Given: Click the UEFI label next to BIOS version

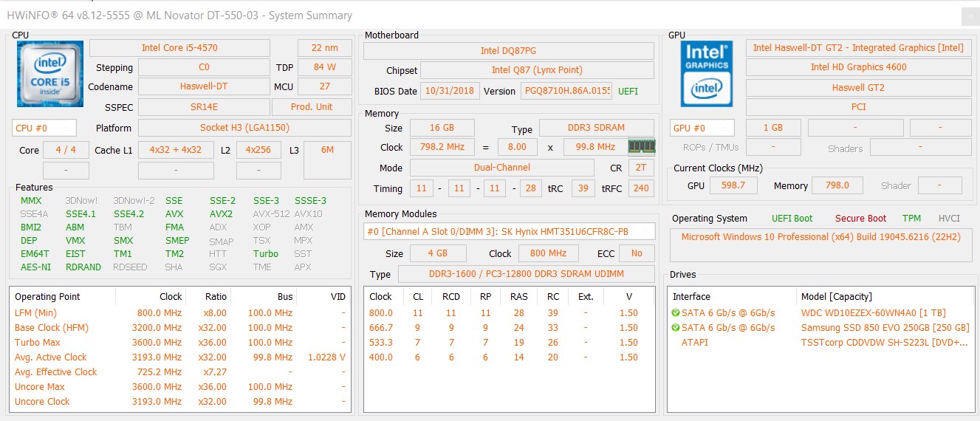Looking at the screenshot, I should click(628, 92).
